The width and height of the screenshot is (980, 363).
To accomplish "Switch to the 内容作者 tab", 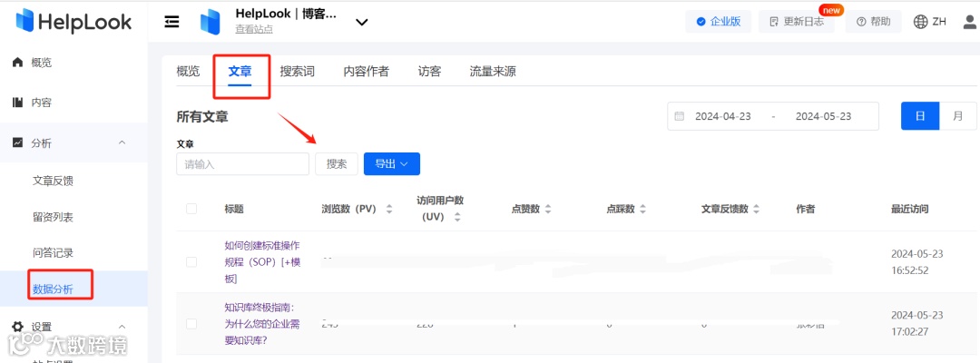I will pos(367,71).
